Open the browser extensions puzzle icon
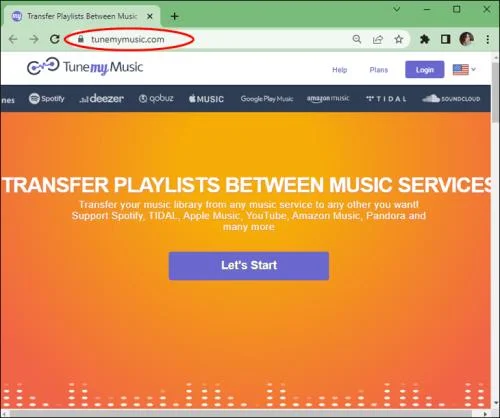 (424, 39)
